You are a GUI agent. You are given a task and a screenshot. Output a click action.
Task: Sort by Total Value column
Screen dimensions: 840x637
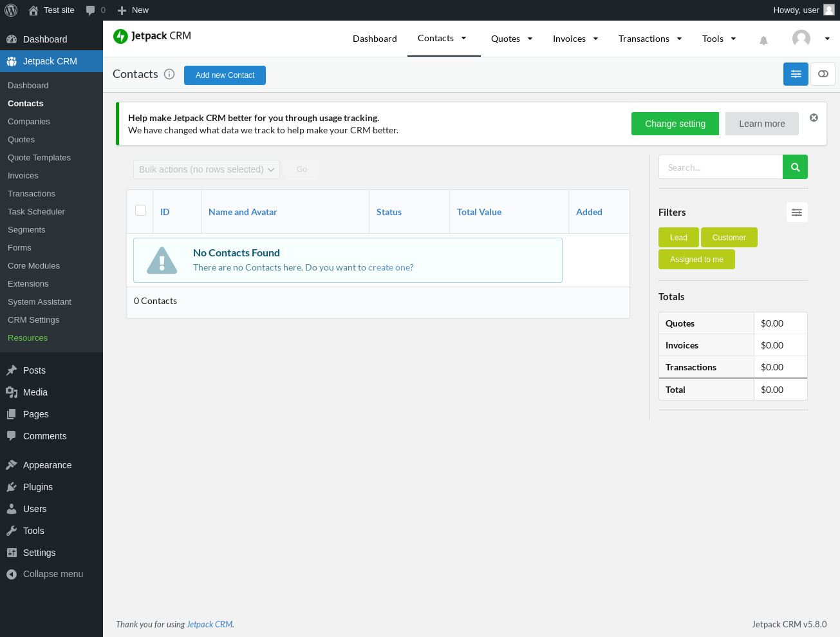(479, 212)
